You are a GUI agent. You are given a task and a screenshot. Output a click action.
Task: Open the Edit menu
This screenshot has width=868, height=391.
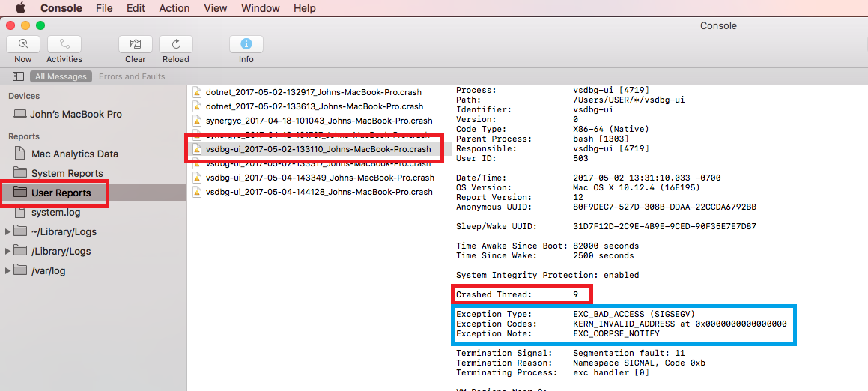[x=136, y=8]
